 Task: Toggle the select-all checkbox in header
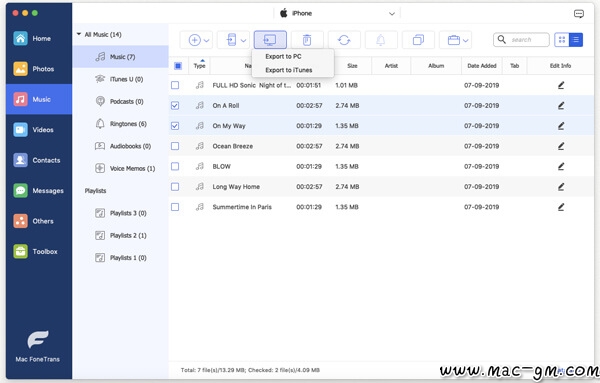coord(178,66)
